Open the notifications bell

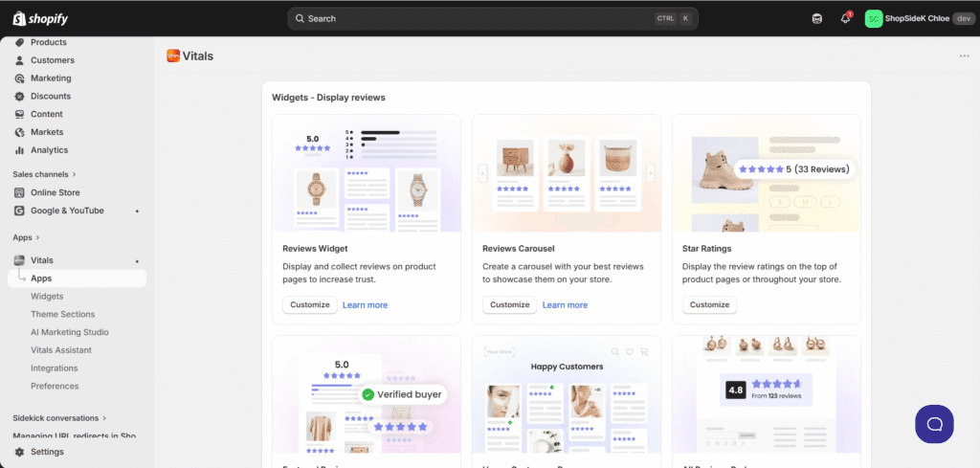(x=846, y=19)
